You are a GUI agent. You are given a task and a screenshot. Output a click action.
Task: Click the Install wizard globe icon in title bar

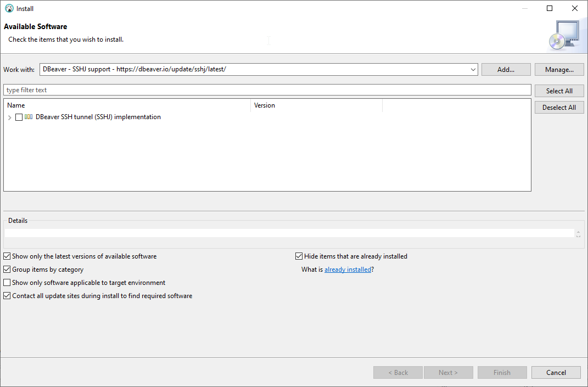tap(8, 8)
